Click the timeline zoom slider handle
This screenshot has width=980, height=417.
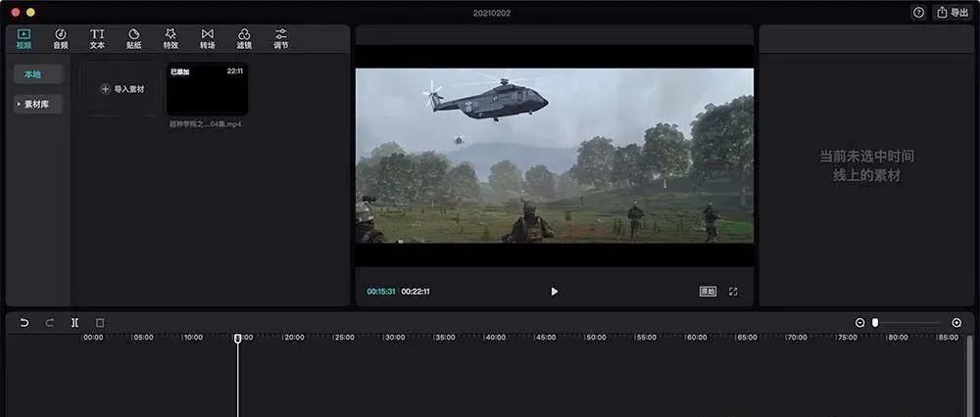[875, 323]
